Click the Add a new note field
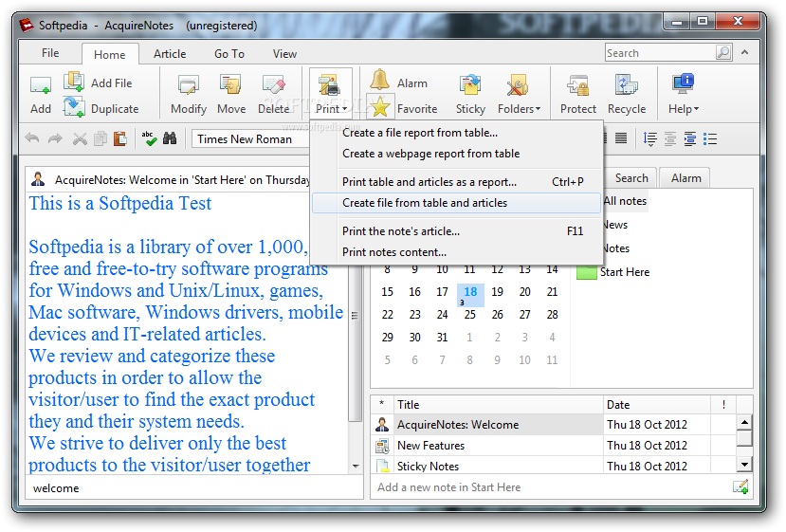 point(551,486)
